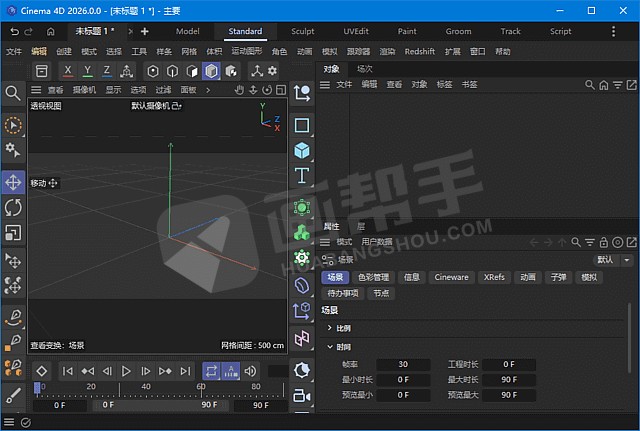Toggle edges mode icon
The height and width of the screenshot is (431, 640).
point(172,71)
